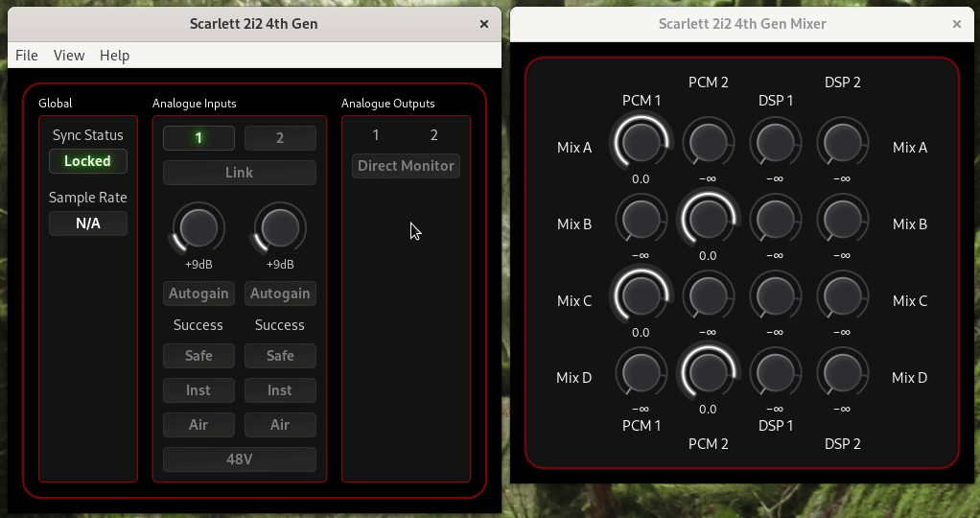Click the Mix A PCM 1 knob
The image size is (980, 518).
point(641,143)
